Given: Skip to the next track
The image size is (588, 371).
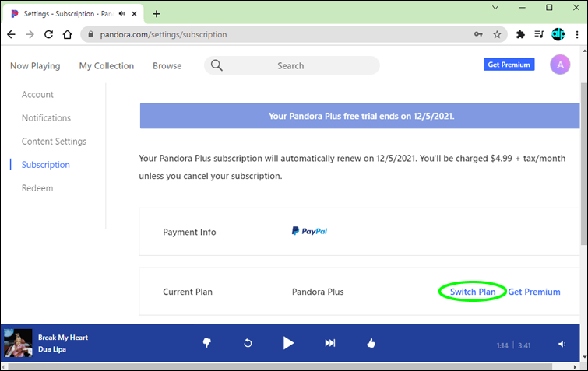Looking at the screenshot, I should [x=330, y=342].
